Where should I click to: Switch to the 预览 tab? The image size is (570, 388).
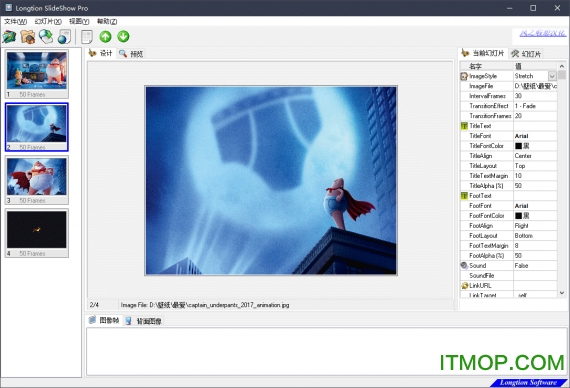(x=131, y=54)
